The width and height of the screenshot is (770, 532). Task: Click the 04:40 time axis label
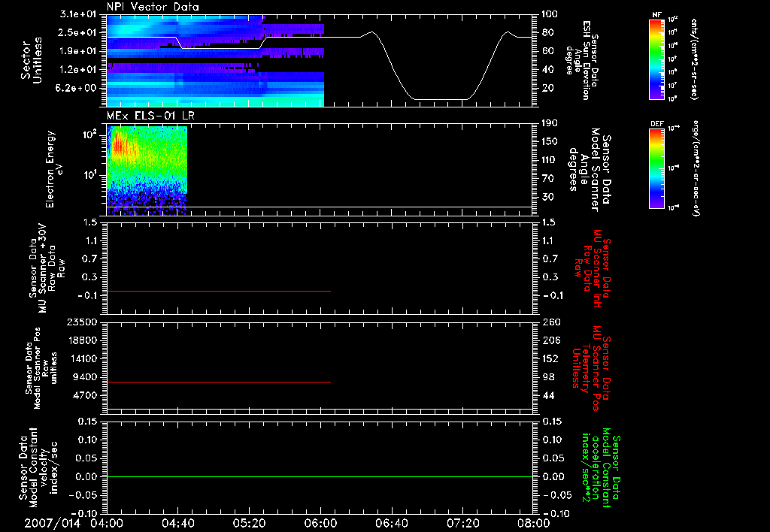pyautogui.click(x=177, y=524)
